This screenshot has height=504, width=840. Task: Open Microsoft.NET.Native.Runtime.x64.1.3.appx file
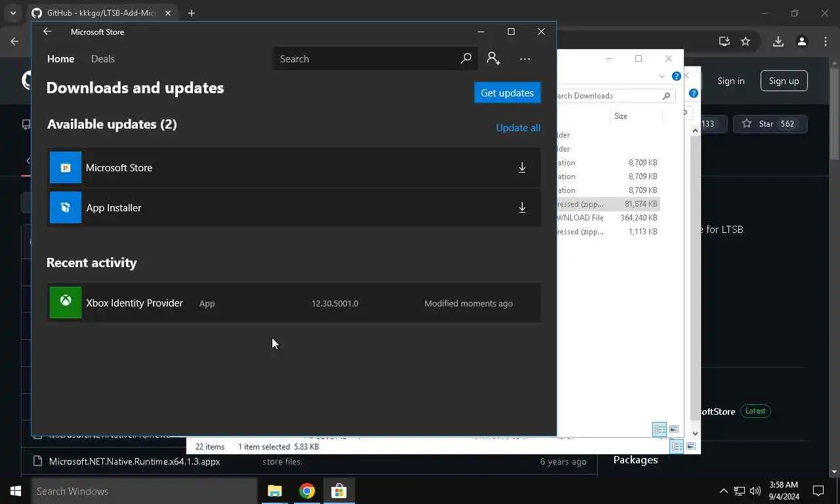135,461
